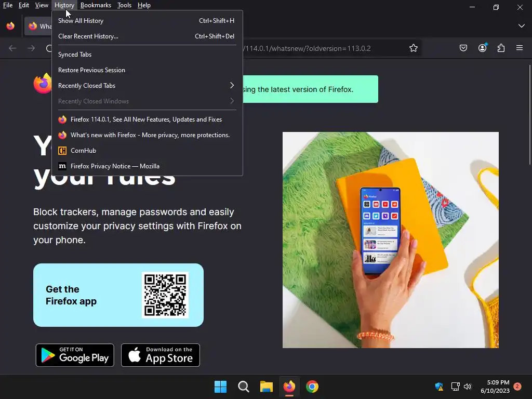Open Firefox account menu
This screenshot has width=532, height=399.
pyautogui.click(x=483, y=48)
